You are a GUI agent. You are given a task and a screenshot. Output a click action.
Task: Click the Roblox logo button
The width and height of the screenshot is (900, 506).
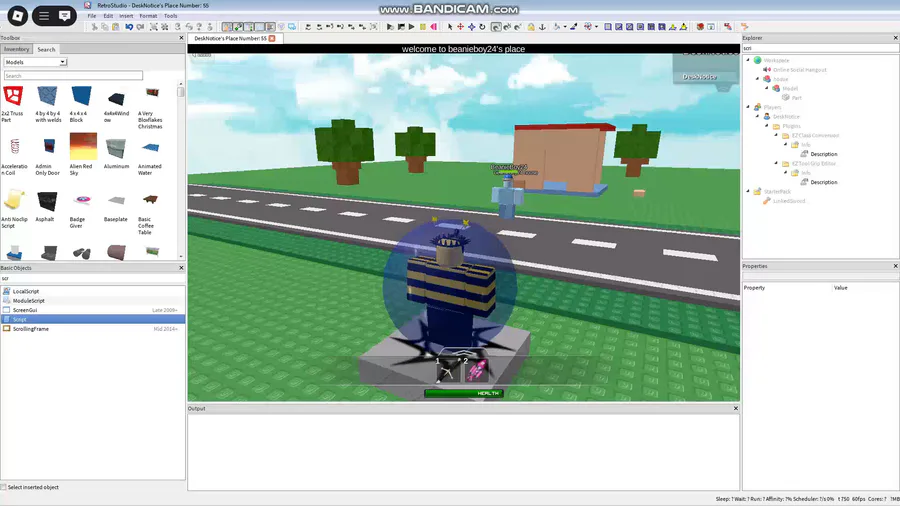(x=17, y=15)
